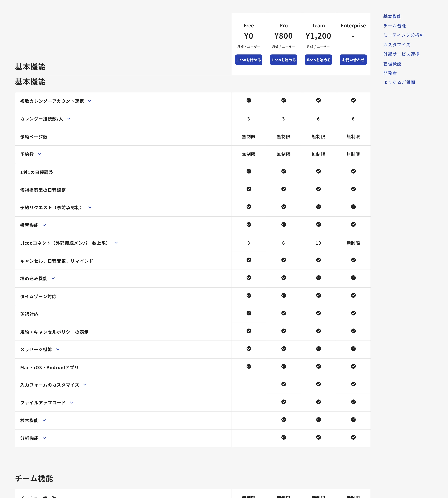Click Free 無制限 for 予約ページ数
The height and width of the screenshot is (498, 448).
pyautogui.click(x=249, y=137)
